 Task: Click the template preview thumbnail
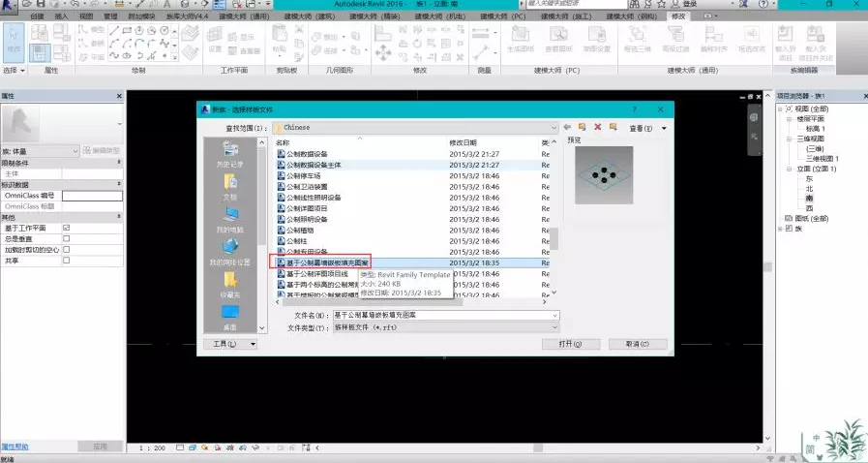(604, 175)
